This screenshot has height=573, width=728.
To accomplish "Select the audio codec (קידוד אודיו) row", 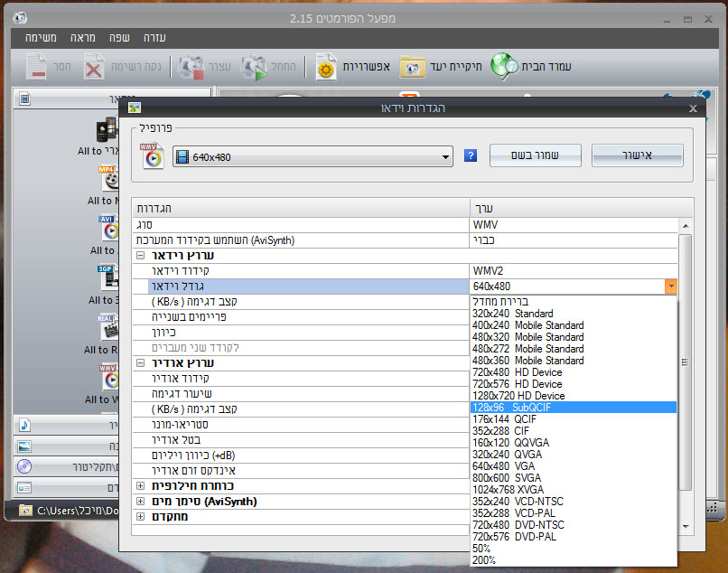I will [301, 379].
